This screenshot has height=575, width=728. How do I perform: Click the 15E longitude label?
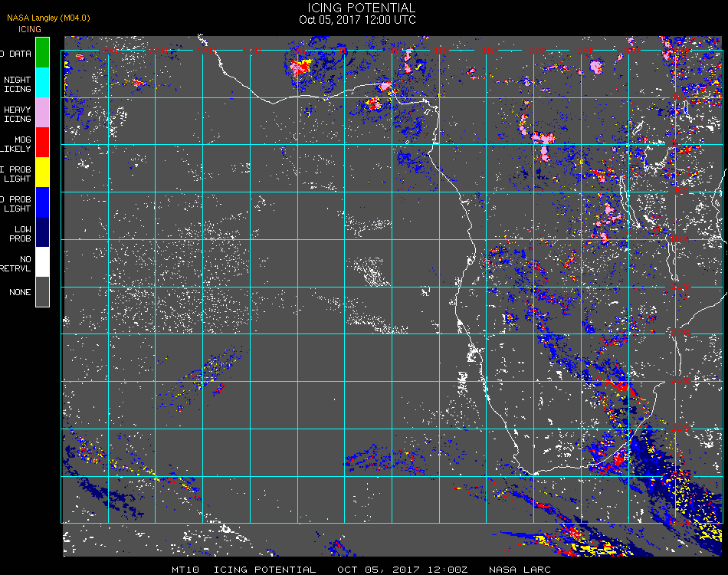click(490, 50)
